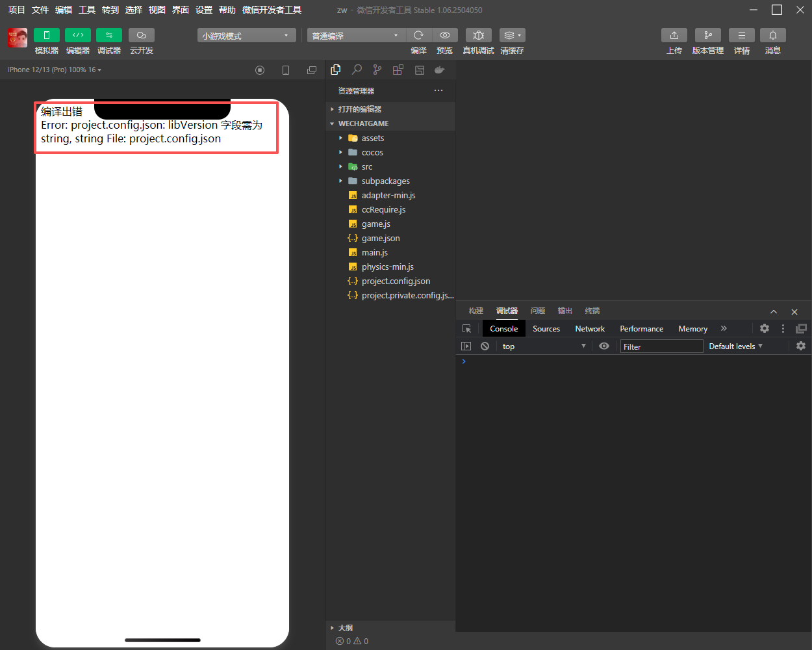Open project details (详情)
This screenshot has height=650, width=812.
[742, 35]
